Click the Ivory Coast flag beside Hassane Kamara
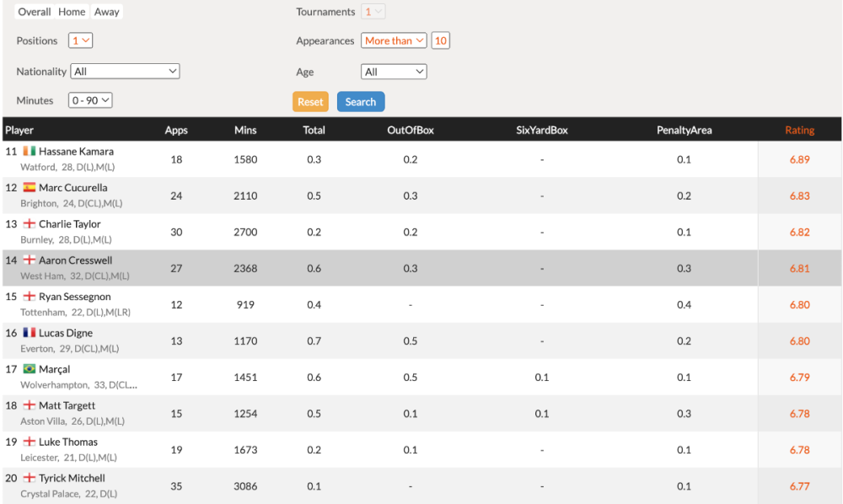The image size is (843, 504). (x=30, y=151)
